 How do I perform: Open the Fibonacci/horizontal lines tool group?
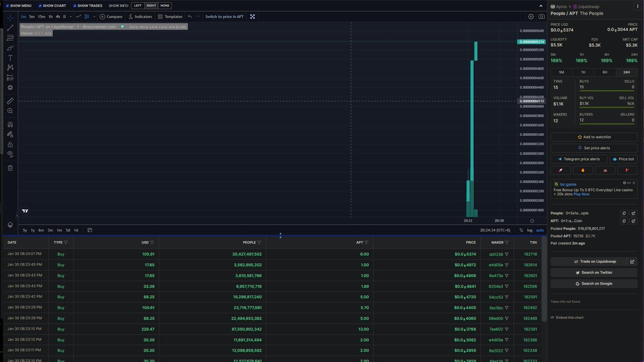pos(10,38)
